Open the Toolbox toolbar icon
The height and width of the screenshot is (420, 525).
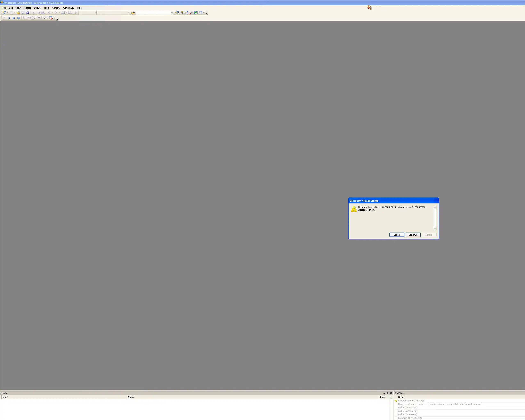coord(191,13)
